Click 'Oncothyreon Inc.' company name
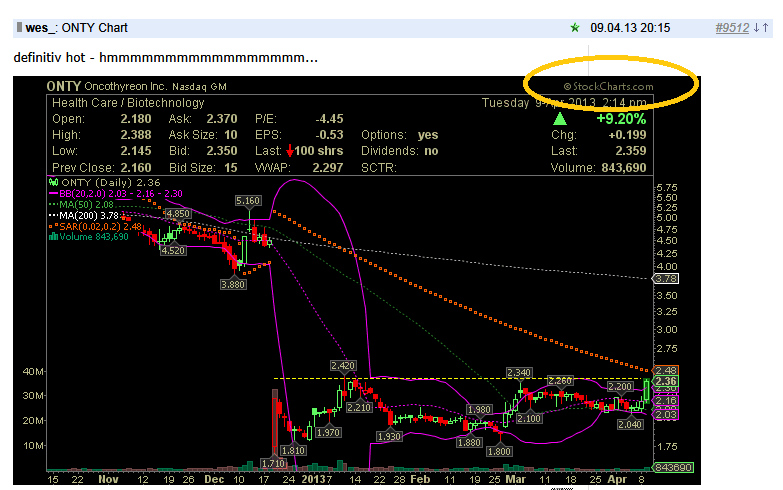 point(125,86)
